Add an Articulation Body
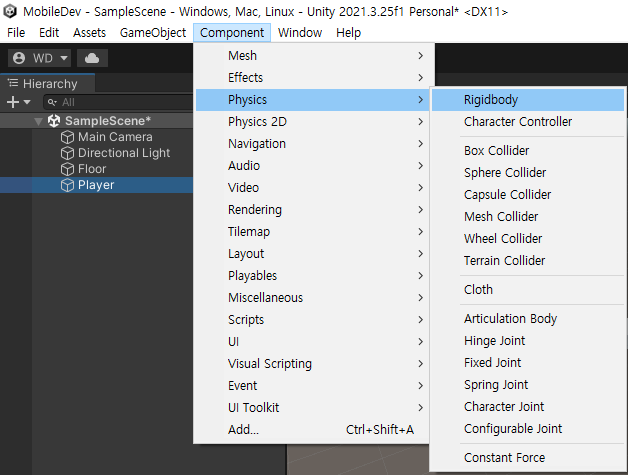Image resolution: width=628 pixels, height=475 pixels. 528,319
